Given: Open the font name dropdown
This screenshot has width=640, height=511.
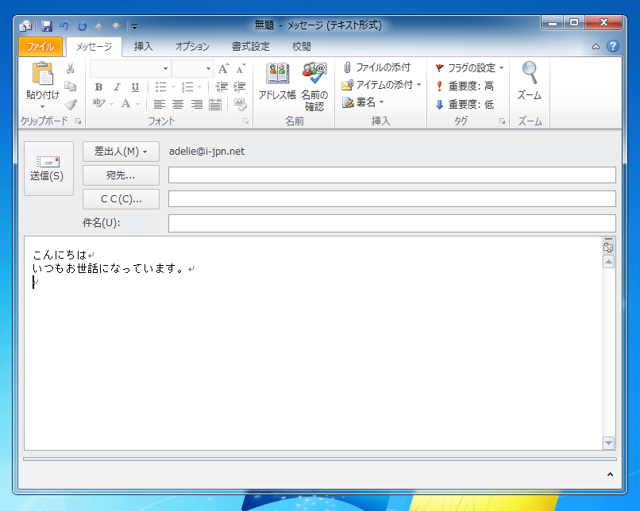Looking at the screenshot, I should [x=165, y=69].
